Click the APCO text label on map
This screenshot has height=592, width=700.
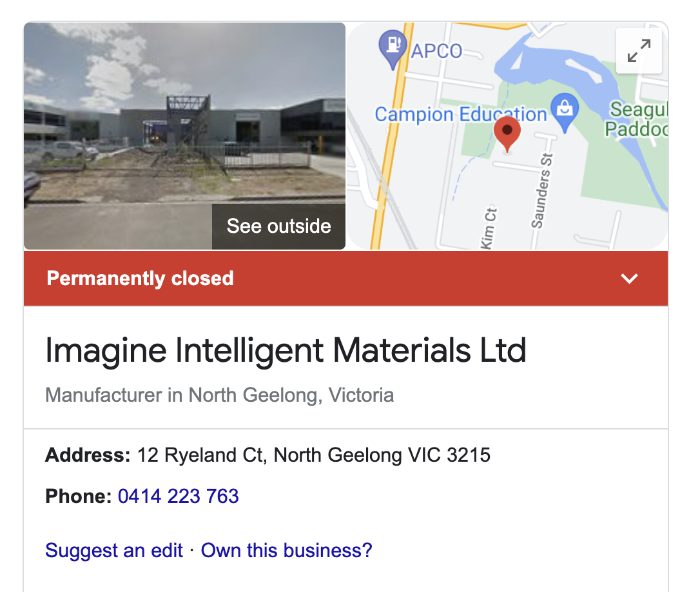tap(436, 52)
